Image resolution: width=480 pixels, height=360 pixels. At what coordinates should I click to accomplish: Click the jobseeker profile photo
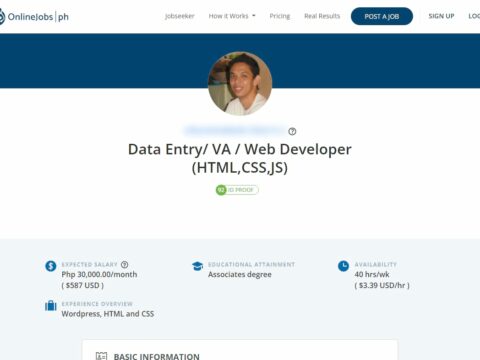(240, 83)
